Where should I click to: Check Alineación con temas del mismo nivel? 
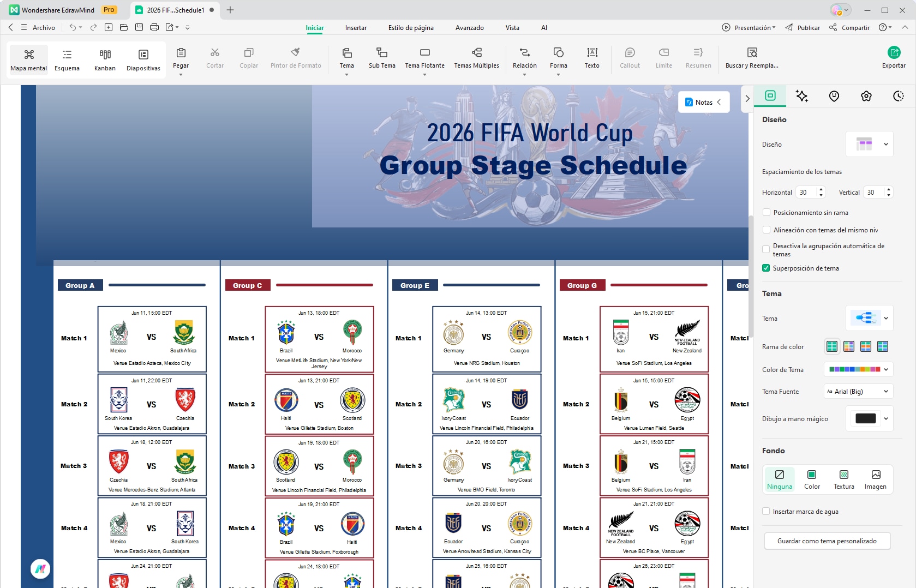767,230
